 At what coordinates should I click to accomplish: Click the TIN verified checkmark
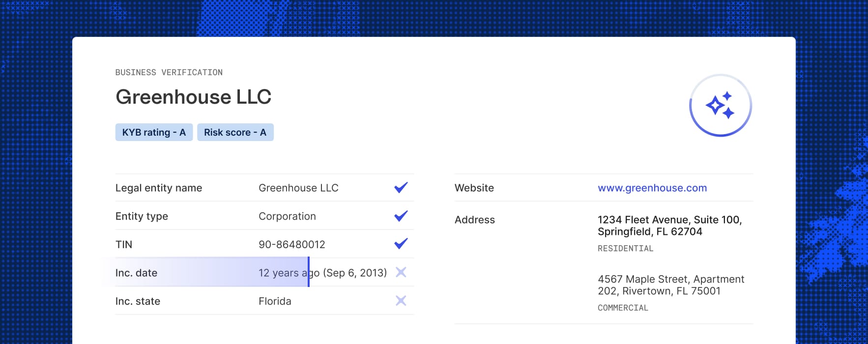(401, 244)
